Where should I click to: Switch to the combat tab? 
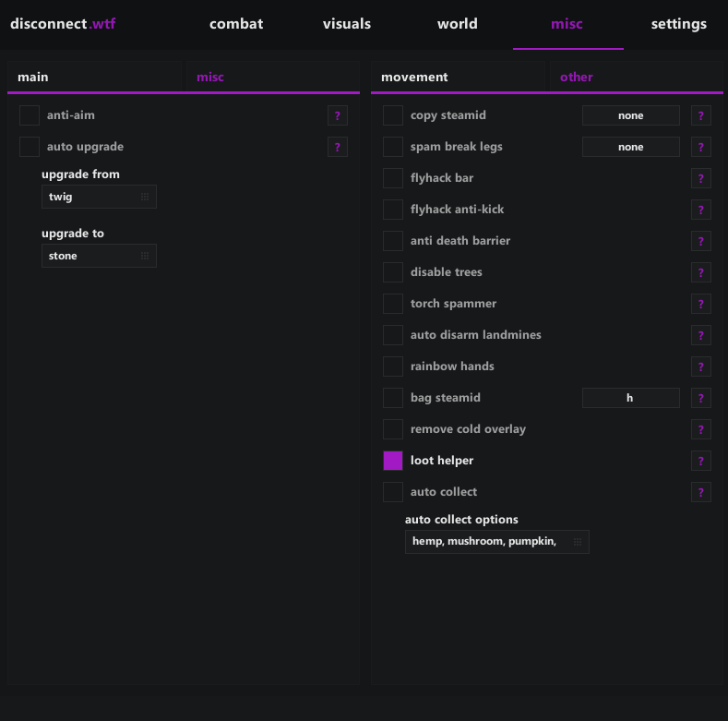pyautogui.click(x=236, y=24)
